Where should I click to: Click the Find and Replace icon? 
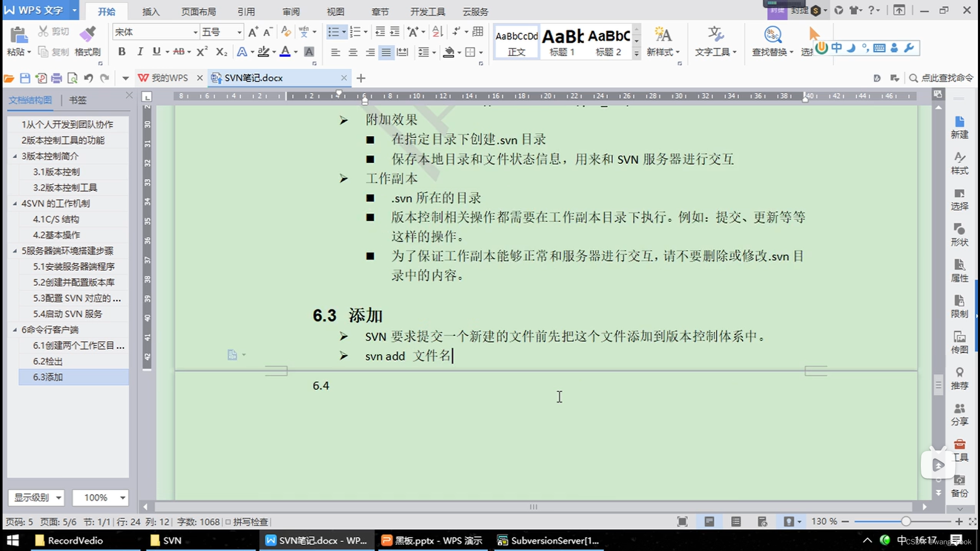pyautogui.click(x=772, y=35)
